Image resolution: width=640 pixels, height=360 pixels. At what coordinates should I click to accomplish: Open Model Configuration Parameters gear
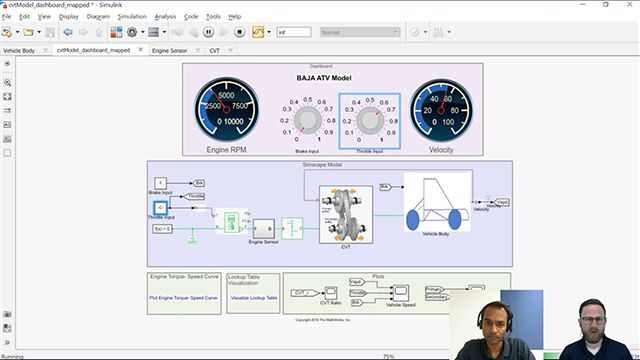point(132,32)
